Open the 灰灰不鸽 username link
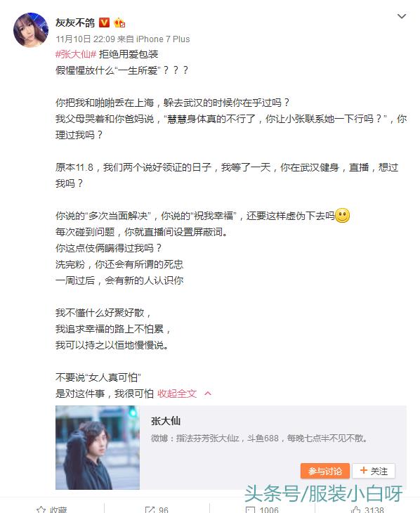This screenshot has width=420, height=513. 75,22
